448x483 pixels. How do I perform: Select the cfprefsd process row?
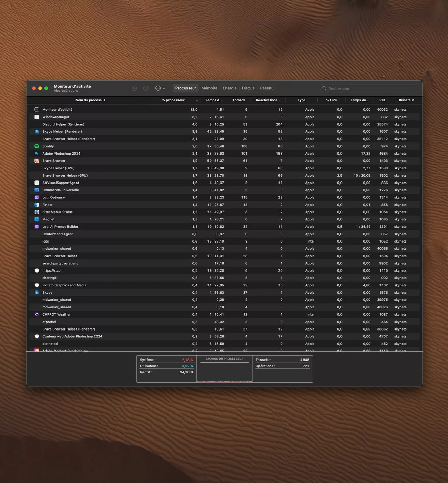(224, 322)
